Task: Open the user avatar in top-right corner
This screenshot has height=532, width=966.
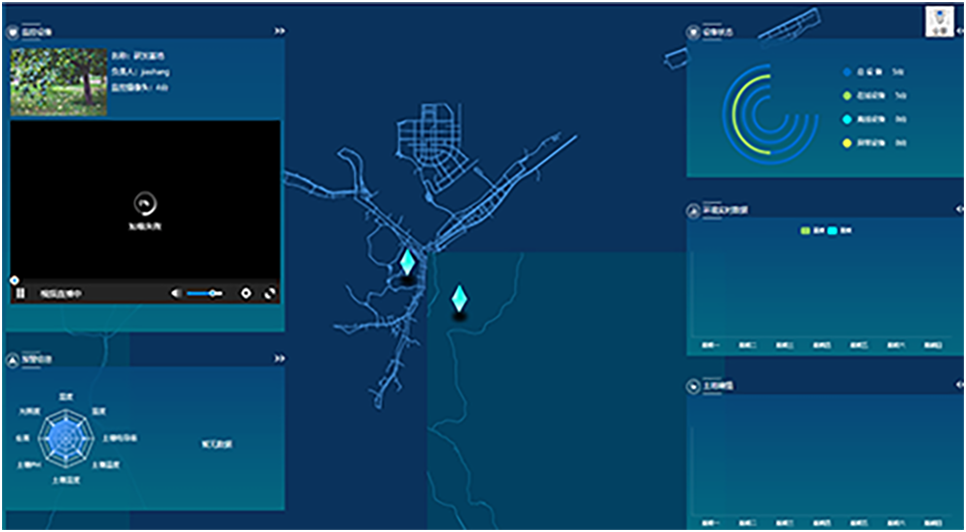Action: (938, 22)
